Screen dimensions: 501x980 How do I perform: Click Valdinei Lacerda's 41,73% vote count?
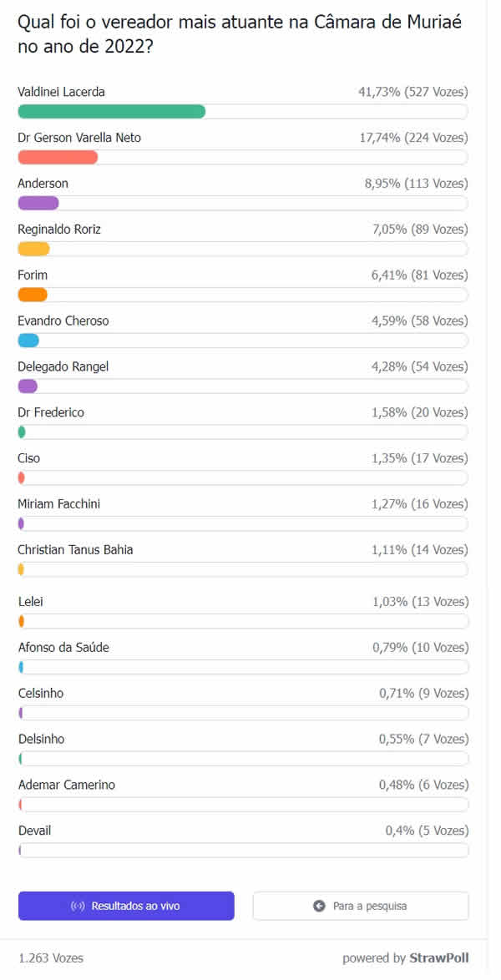(x=413, y=92)
